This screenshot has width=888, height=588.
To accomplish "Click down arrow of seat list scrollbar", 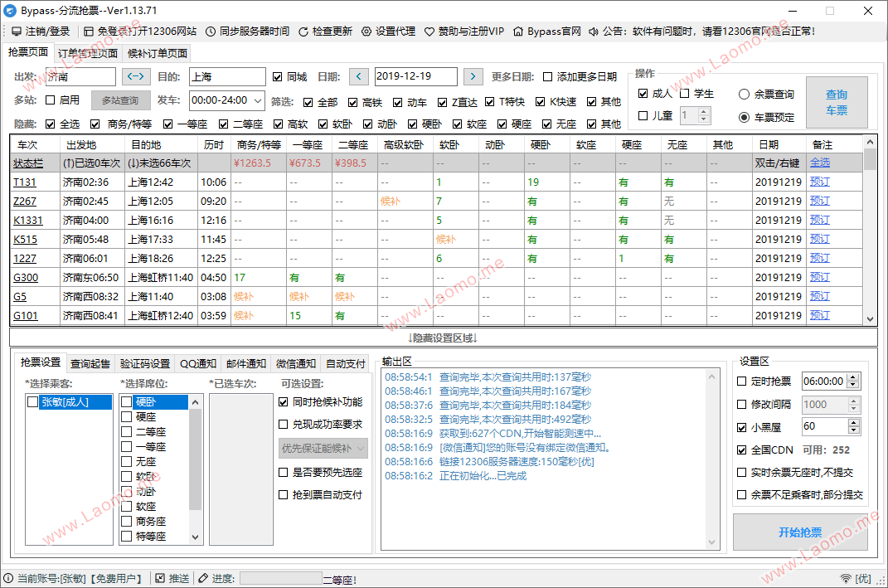I will (x=196, y=537).
